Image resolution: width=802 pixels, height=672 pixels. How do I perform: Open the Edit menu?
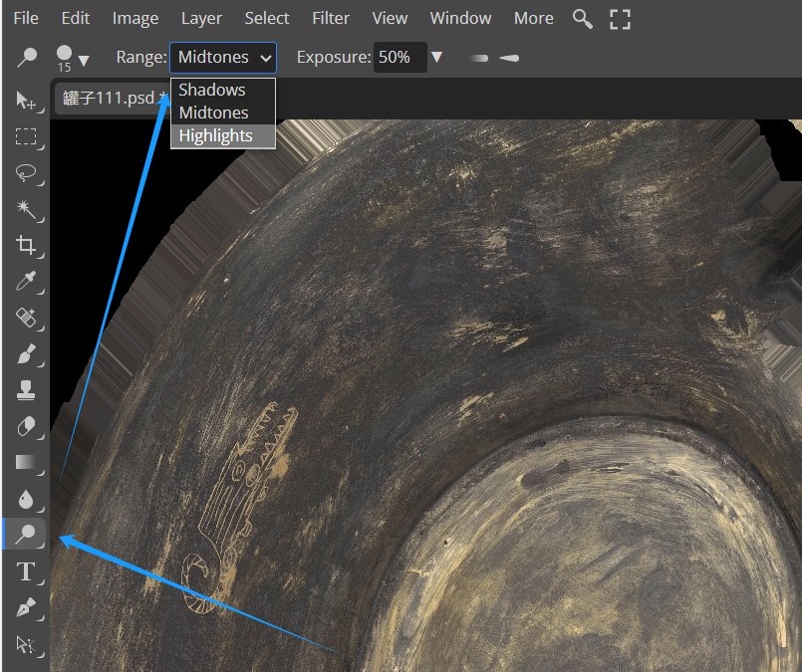point(75,18)
